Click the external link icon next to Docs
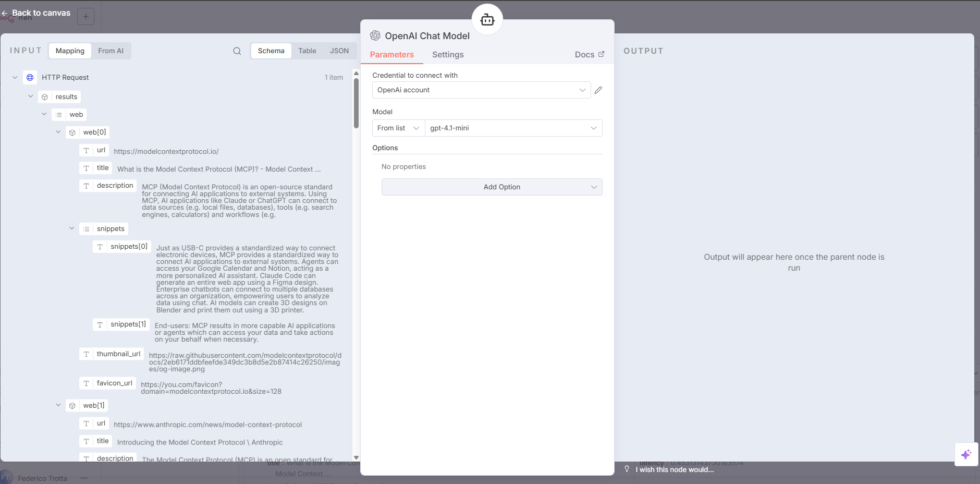 (601, 54)
